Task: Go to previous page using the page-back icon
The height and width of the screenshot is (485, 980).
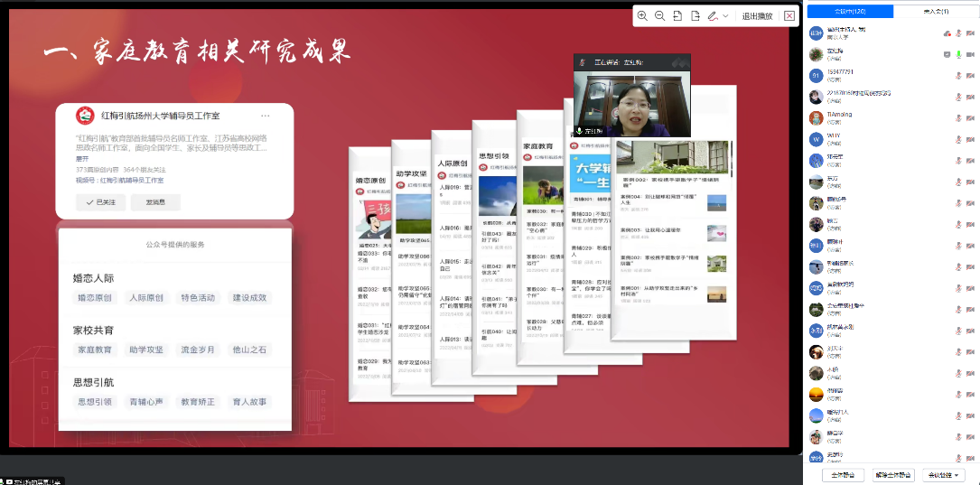Action: point(677,15)
